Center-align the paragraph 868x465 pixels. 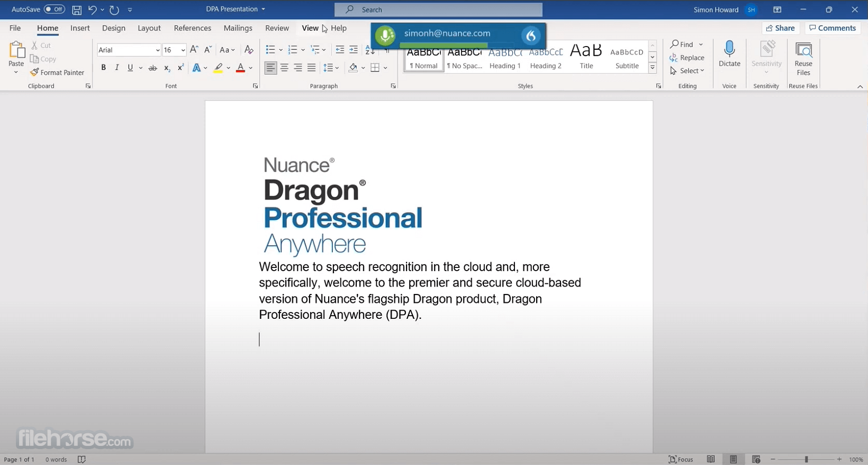click(x=284, y=68)
